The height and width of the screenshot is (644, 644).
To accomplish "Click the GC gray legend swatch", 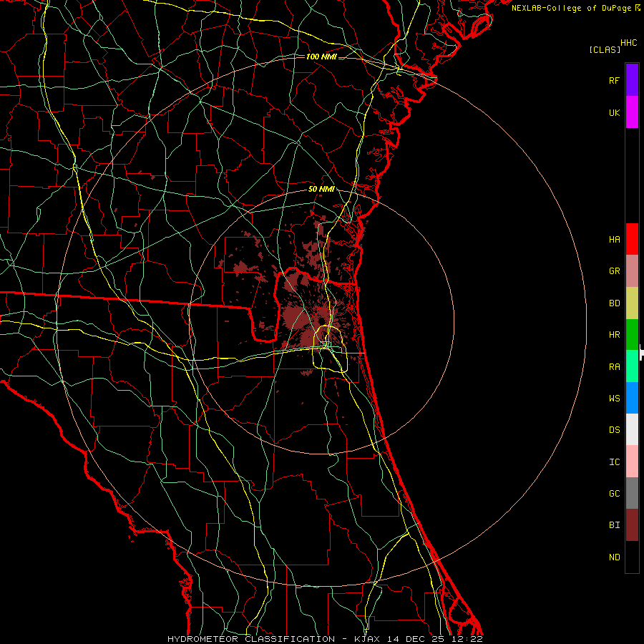I will 632,493.
